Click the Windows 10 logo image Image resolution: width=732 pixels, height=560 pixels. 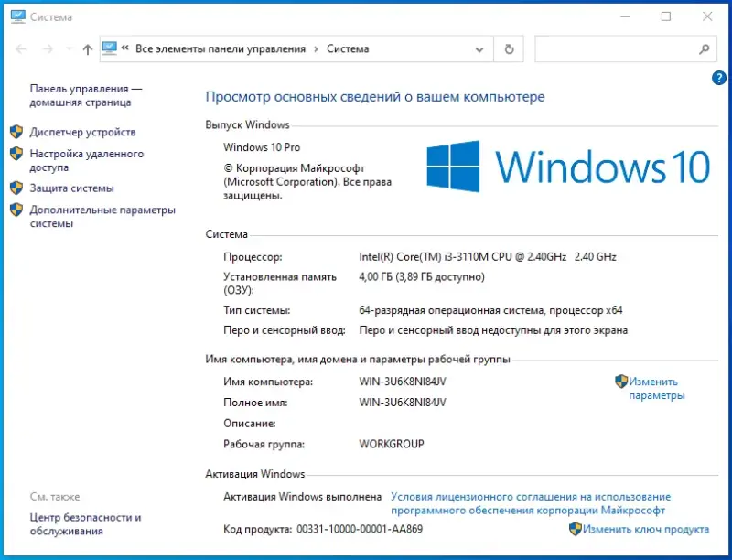tap(568, 167)
